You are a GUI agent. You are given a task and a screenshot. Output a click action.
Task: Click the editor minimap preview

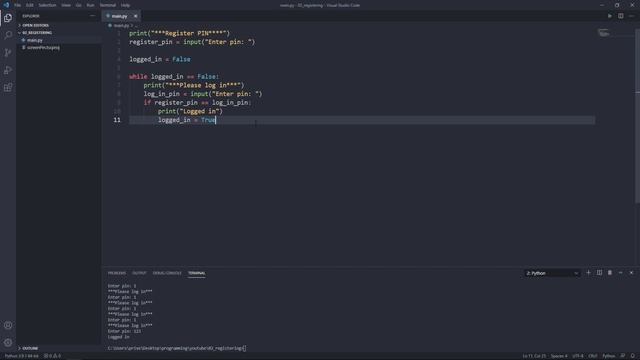point(604,33)
